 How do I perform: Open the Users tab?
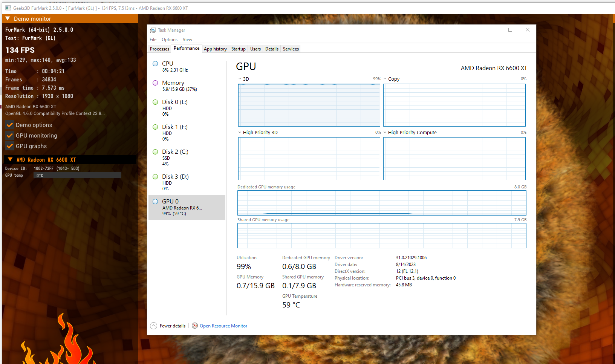255,49
